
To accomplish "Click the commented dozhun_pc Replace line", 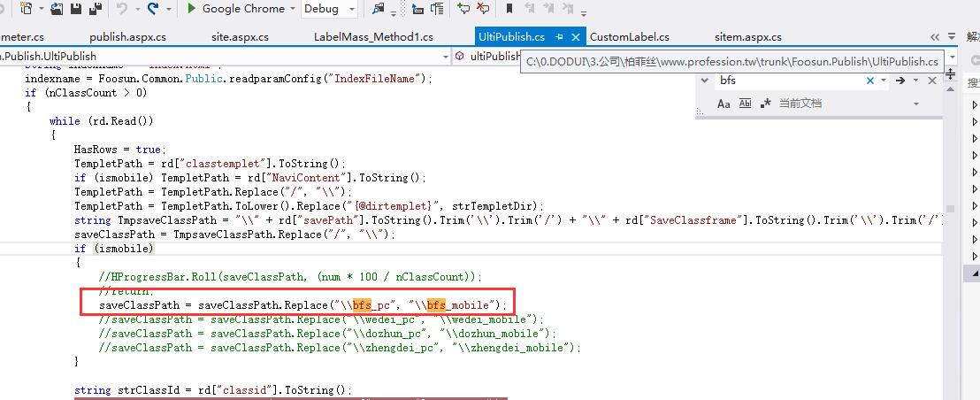I will (327, 334).
